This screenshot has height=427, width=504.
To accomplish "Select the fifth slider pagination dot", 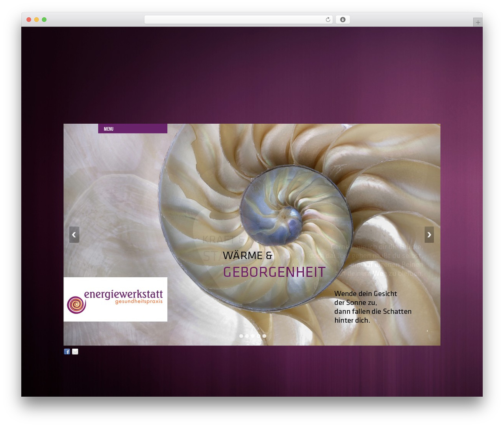I will [264, 336].
